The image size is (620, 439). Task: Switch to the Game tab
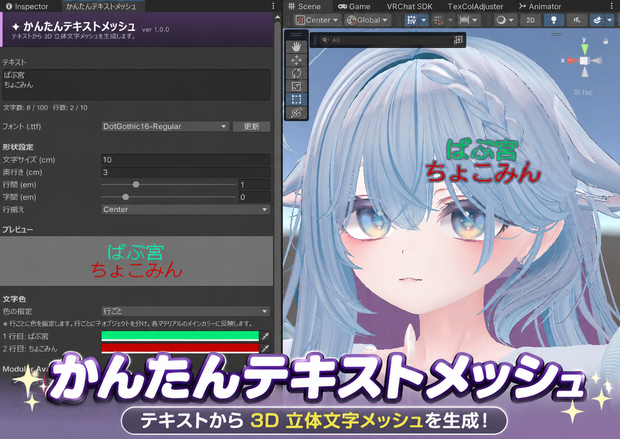coord(354,6)
